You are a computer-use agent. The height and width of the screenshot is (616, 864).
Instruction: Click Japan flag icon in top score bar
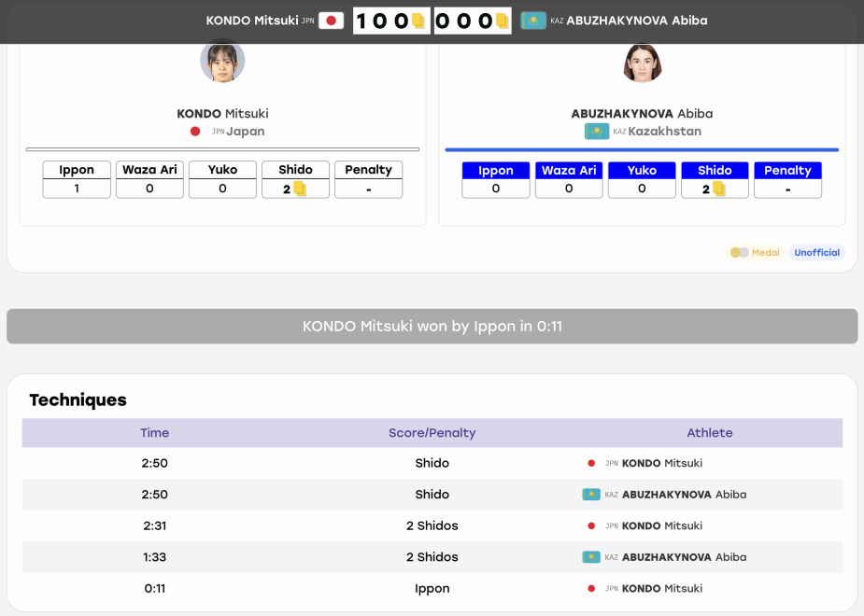click(332, 21)
